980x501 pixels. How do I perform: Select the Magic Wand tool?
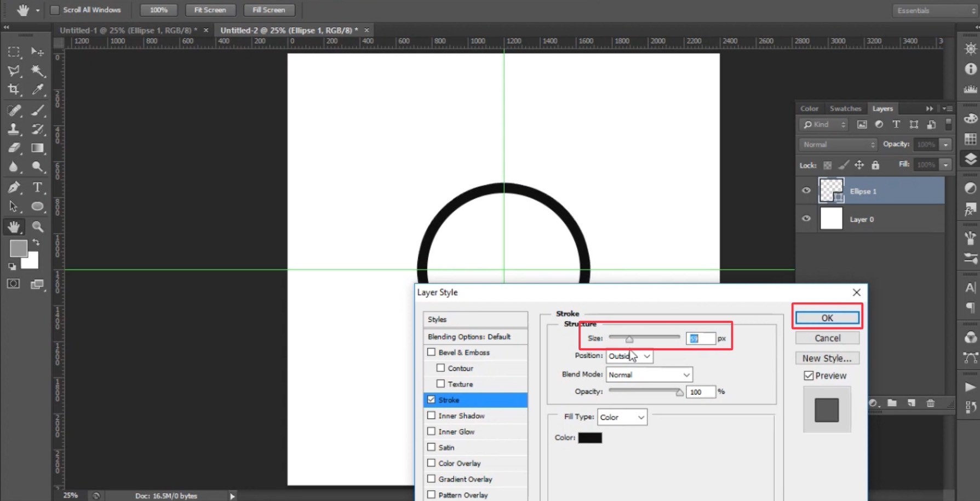coord(37,71)
